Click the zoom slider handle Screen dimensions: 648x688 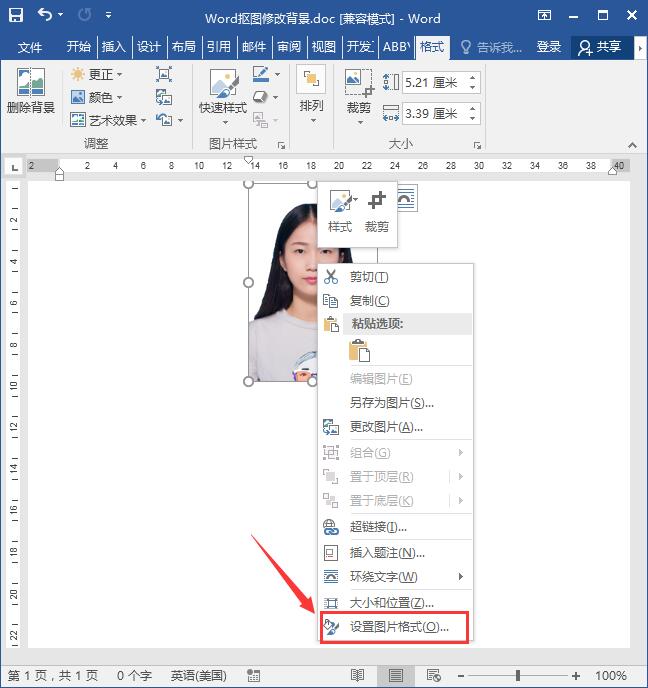[518, 675]
